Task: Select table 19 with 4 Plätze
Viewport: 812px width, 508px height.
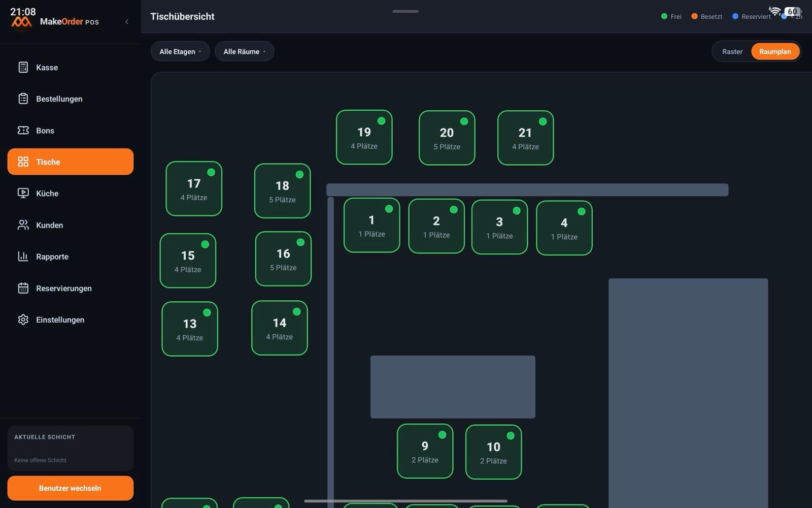Action: 364,137
